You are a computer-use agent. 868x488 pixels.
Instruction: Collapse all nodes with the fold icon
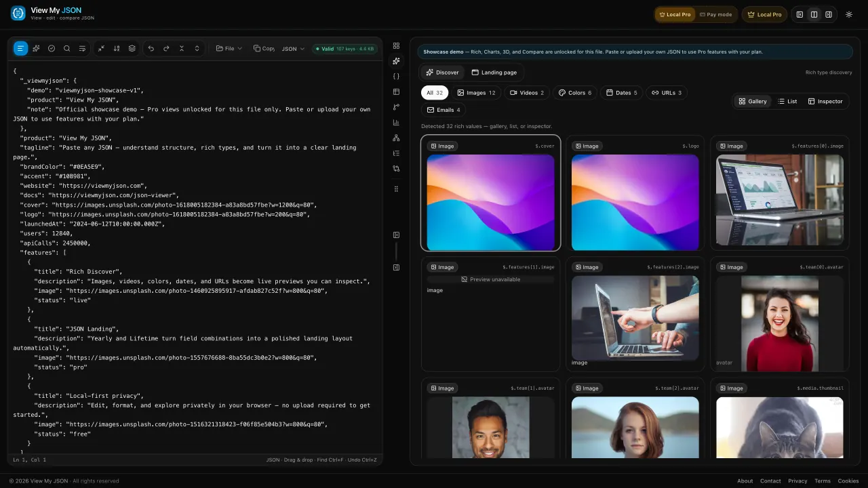(182, 49)
